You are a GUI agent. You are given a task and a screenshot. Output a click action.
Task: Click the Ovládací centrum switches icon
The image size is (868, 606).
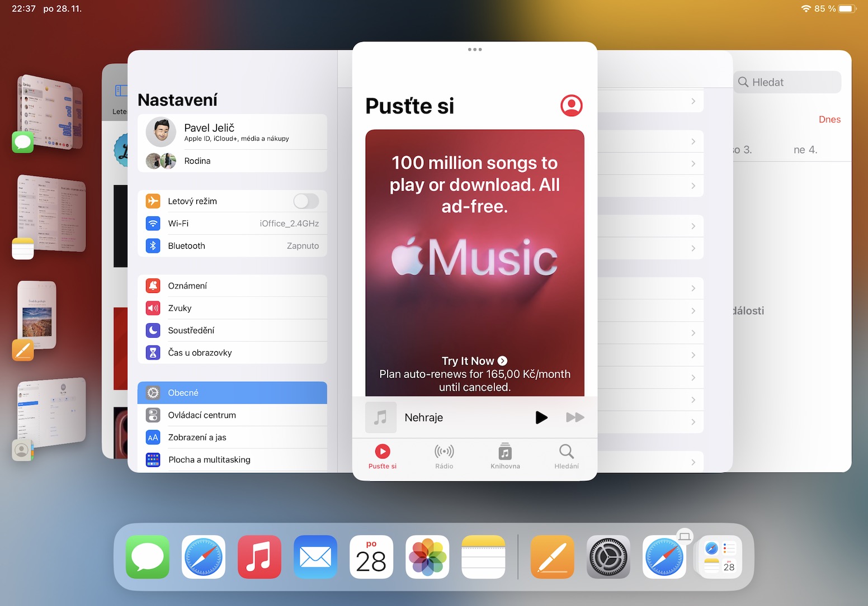pos(153,415)
